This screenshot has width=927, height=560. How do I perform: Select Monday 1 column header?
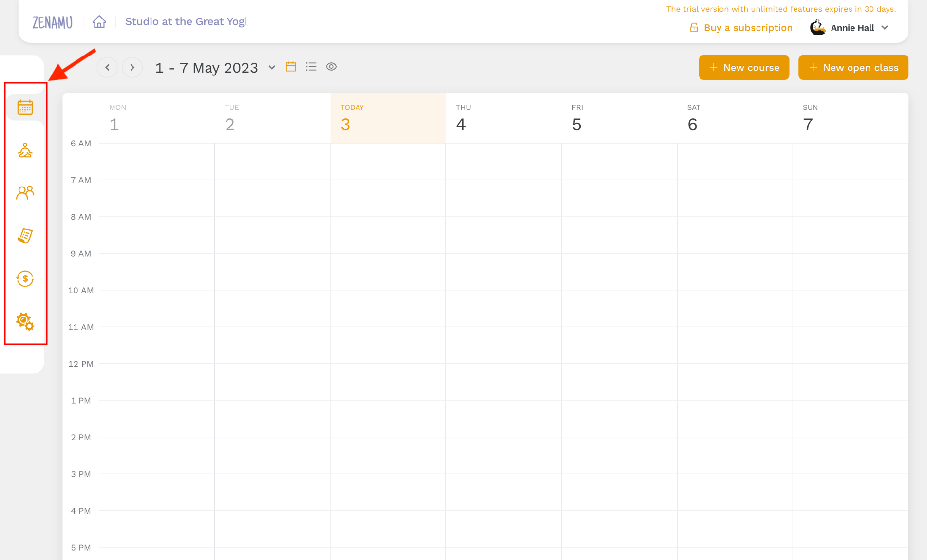[157, 118]
